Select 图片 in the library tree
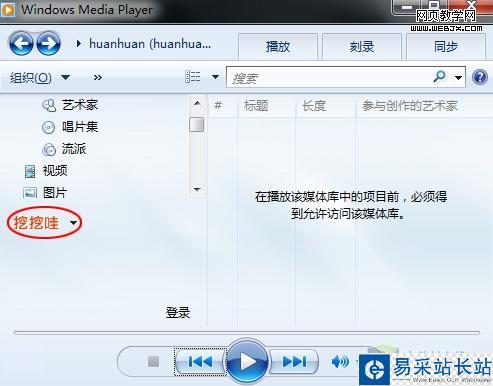Screen dimensions: 493x386 55,193
